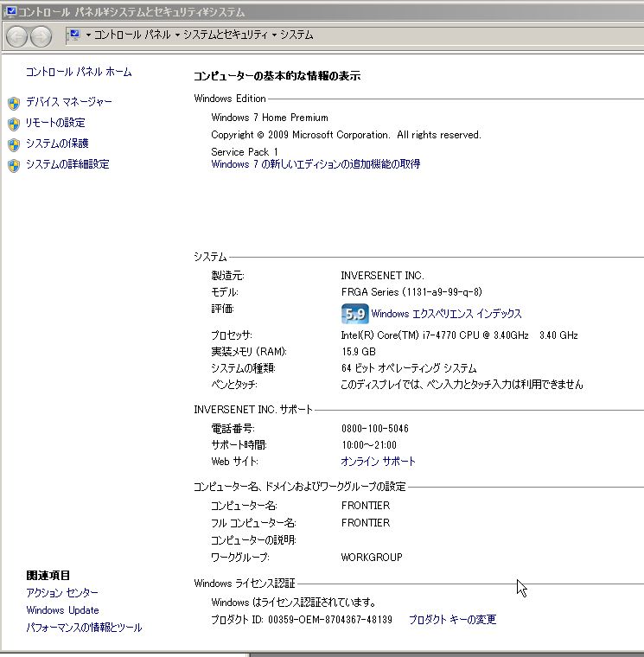644x657 pixels.
Task: Click shield icon beside リモートの設定
Action: click(x=14, y=124)
